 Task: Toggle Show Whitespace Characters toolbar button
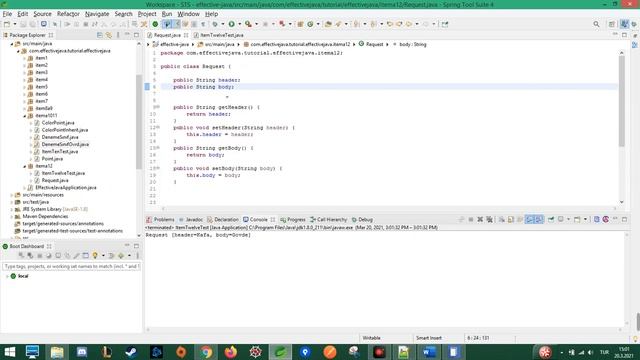[x=203, y=24]
